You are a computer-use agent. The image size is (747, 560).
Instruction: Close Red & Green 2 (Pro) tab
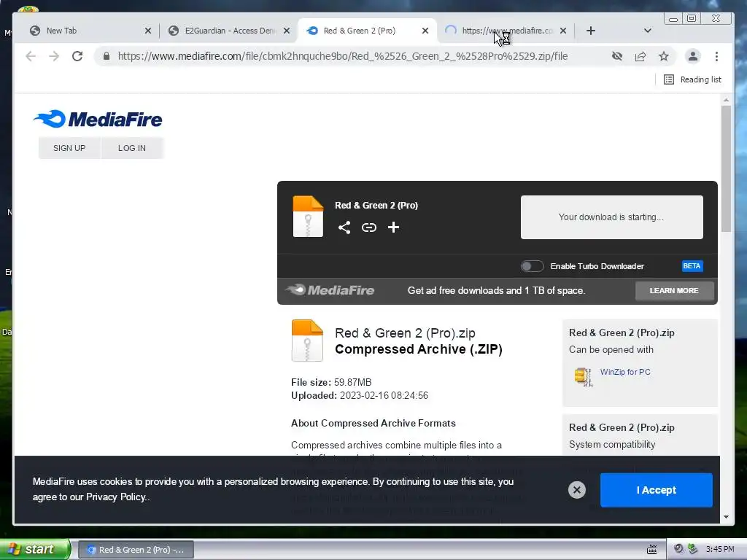point(425,31)
